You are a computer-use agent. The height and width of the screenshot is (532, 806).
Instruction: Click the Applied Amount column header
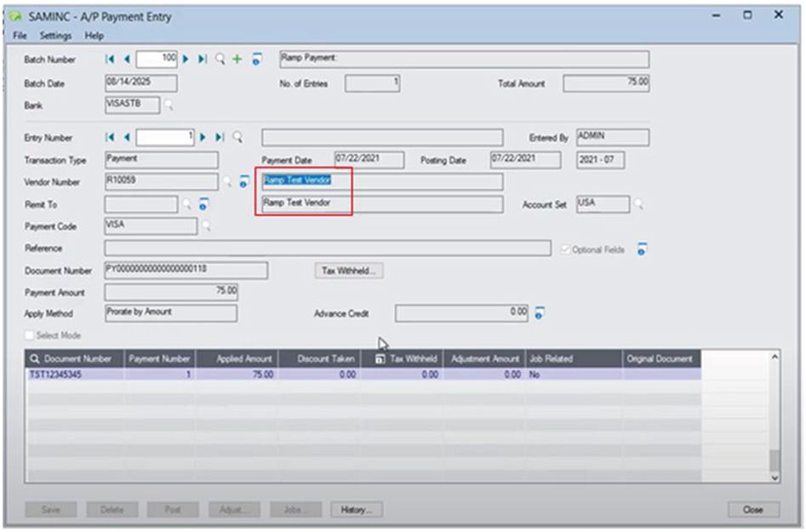(x=237, y=358)
